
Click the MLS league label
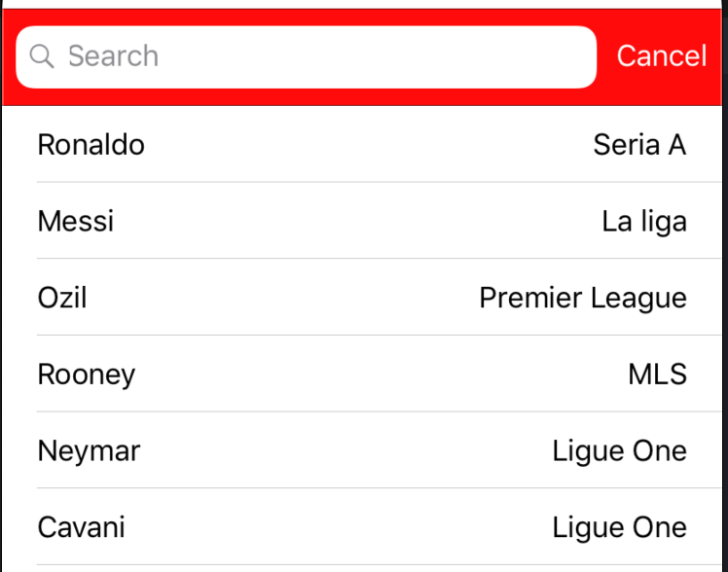(657, 375)
